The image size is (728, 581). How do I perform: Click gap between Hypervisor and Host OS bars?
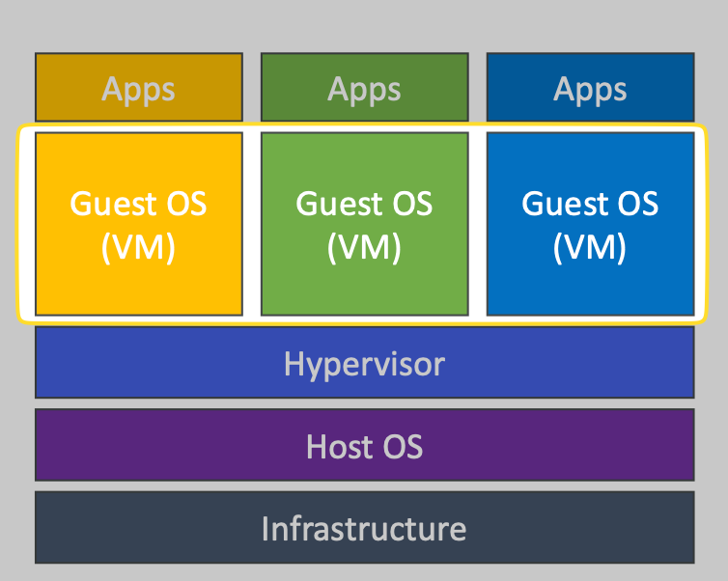click(364, 403)
